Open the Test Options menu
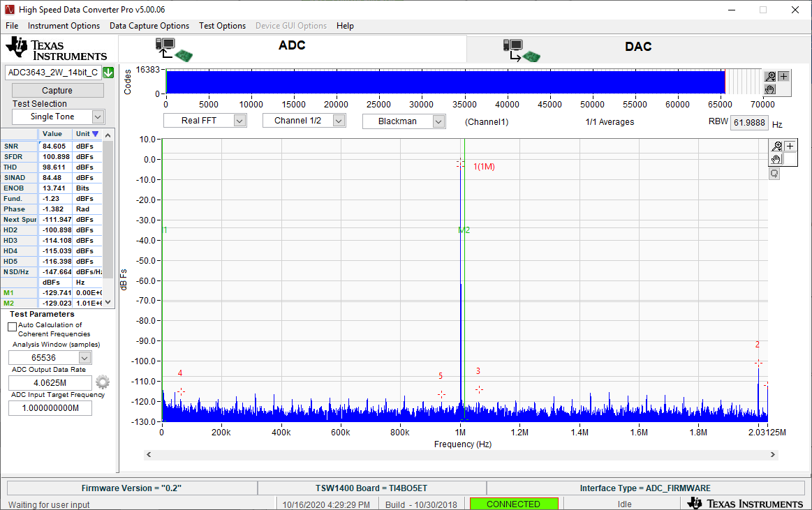This screenshot has height=510, width=812. pos(222,26)
